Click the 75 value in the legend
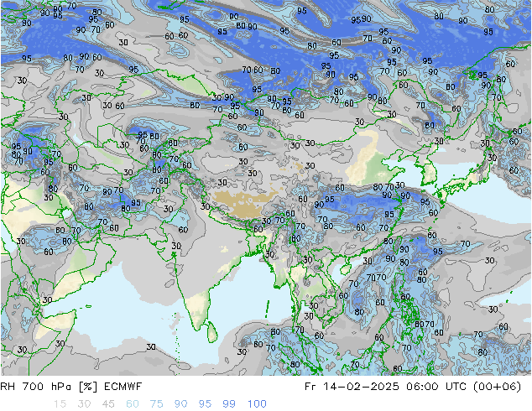The height and width of the screenshot is (411, 532). pyautogui.click(x=156, y=404)
